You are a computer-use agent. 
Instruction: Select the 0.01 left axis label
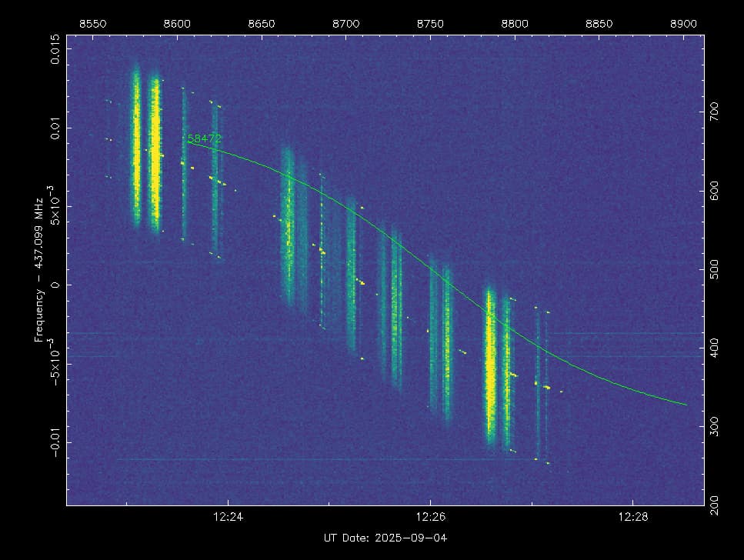[x=57, y=128]
